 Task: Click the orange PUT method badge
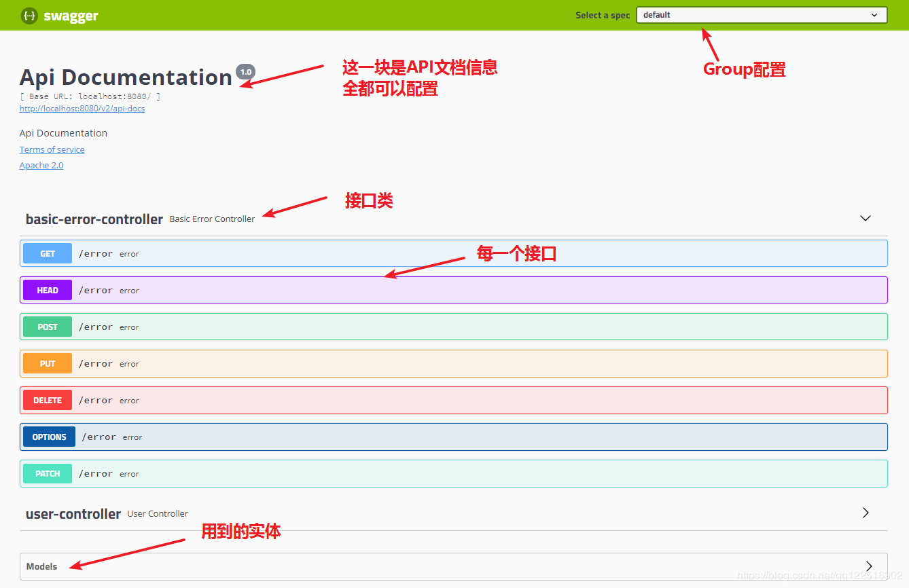pyautogui.click(x=48, y=364)
